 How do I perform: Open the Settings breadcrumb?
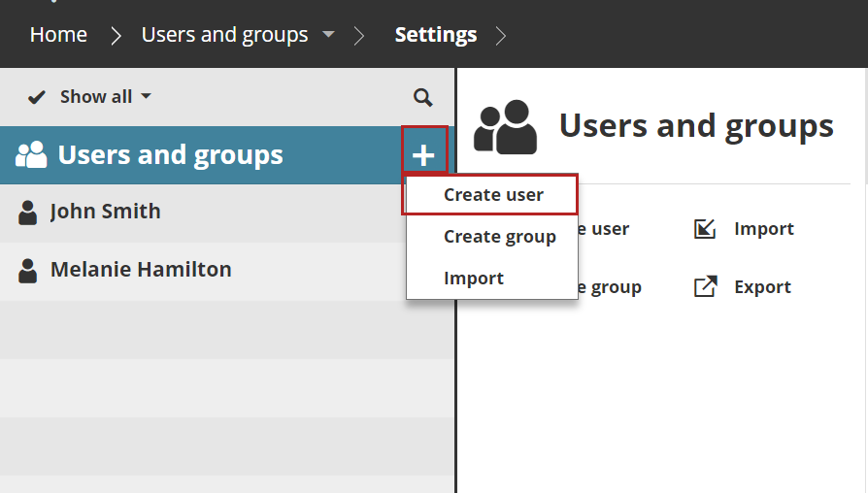pos(435,35)
